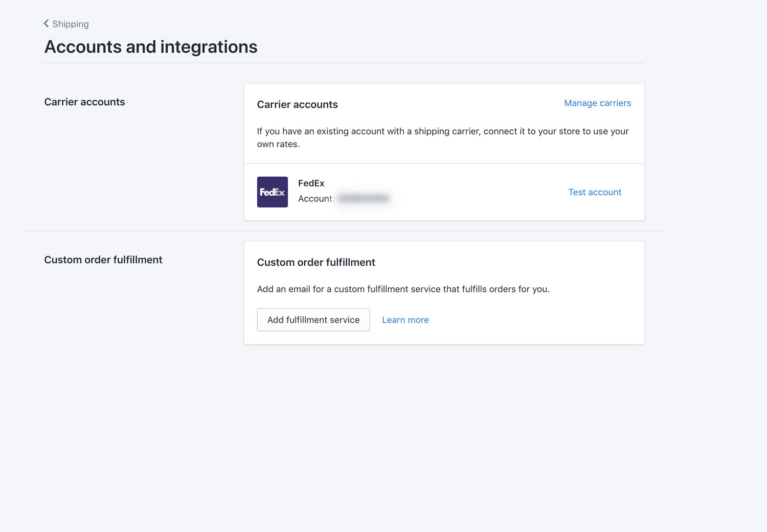Click the back chevron arrow icon
767x532 pixels.
(x=46, y=24)
